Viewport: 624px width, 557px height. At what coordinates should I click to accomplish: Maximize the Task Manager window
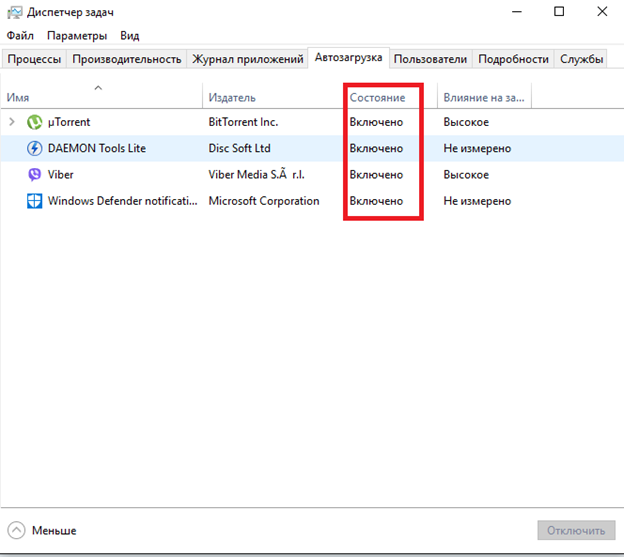pyautogui.click(x=559, y=12)
